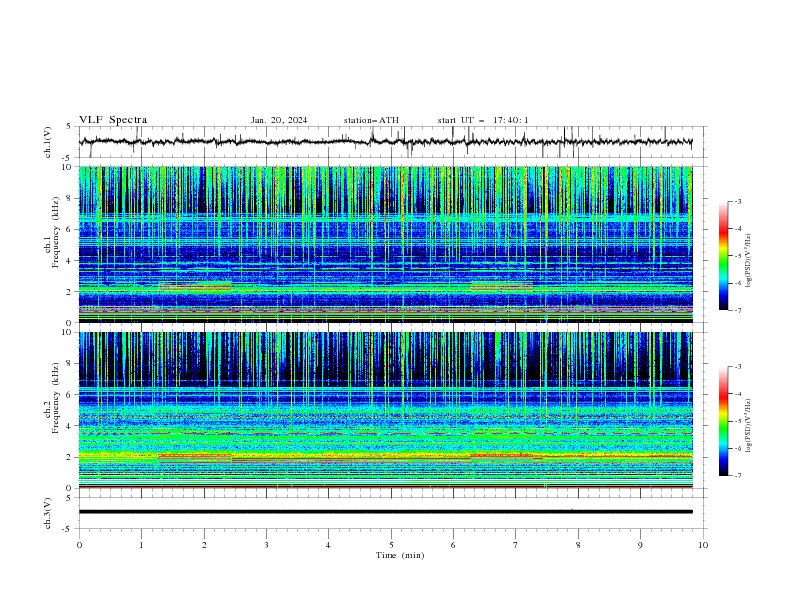Select the date text "Jan. 20, 2024"
Image resolution: width=792 pixels, height=612 pixels.
279,120
